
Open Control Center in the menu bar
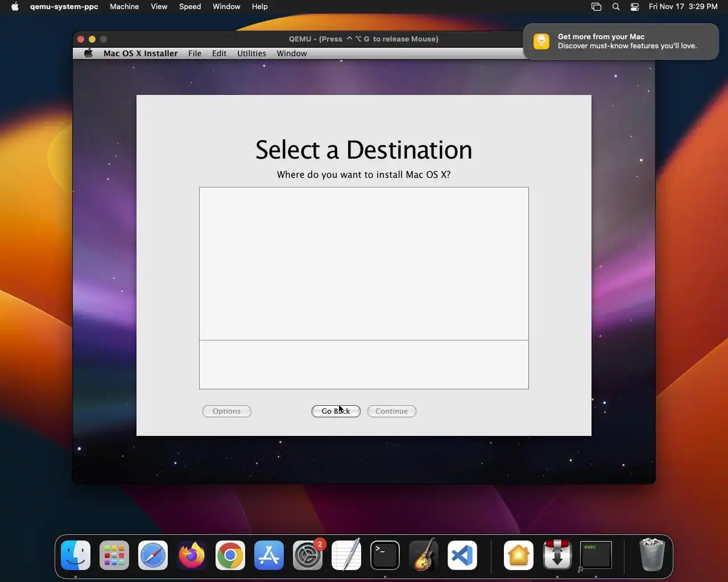[635, 7]
